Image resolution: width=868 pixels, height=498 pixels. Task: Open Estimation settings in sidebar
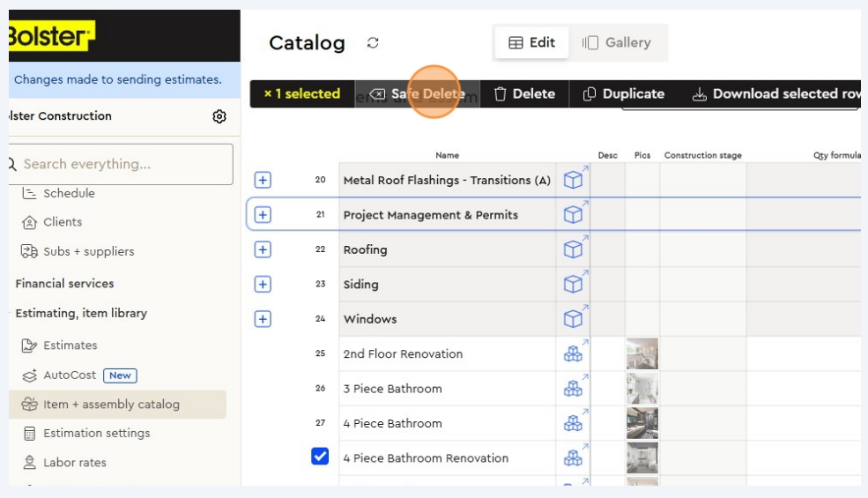96,433
